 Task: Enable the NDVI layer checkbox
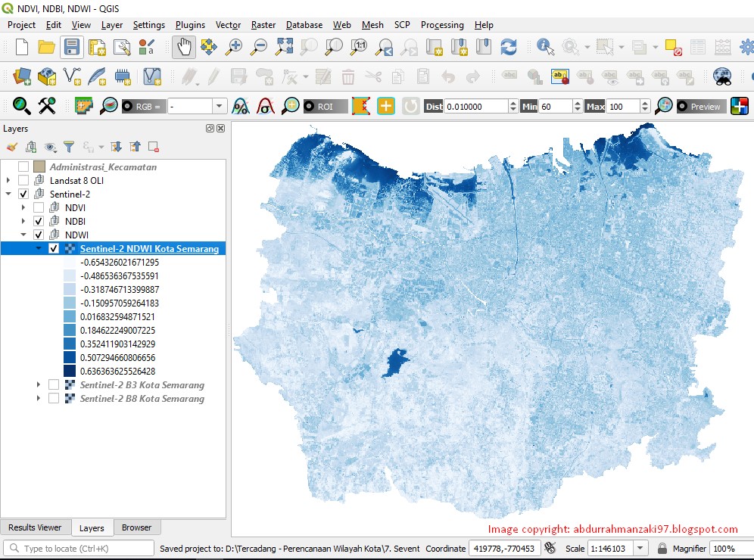point(39,207)
